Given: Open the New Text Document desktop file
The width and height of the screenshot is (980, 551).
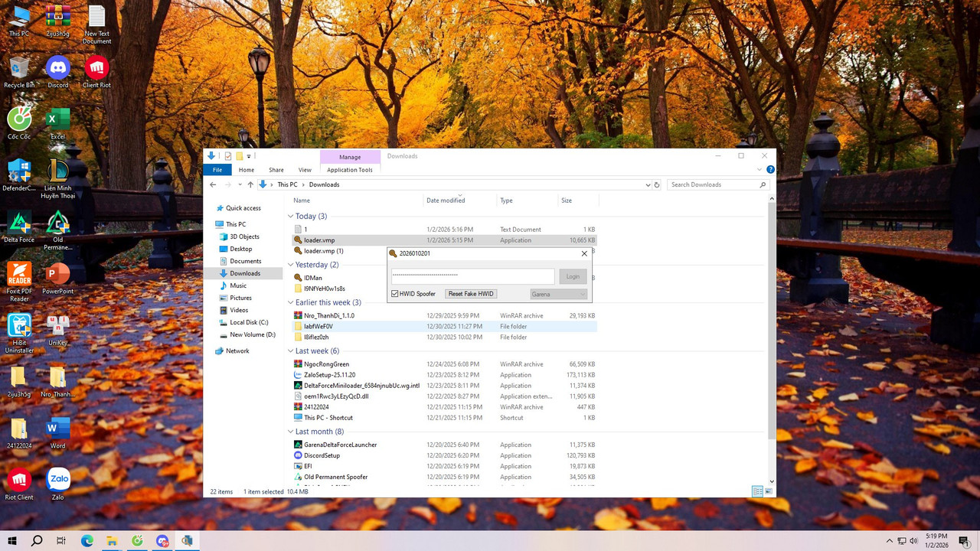Looking at the screenshot, I should [96, 25].
